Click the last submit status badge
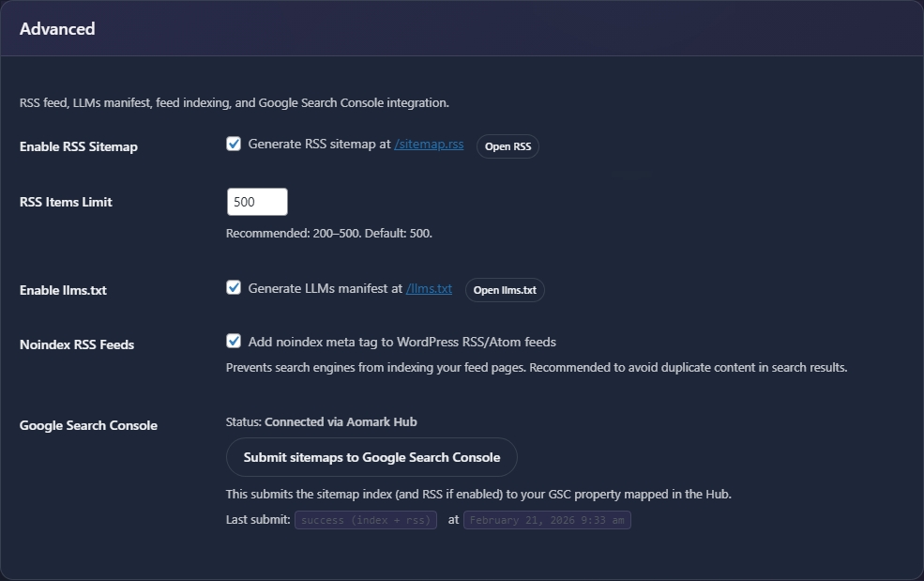This screenshot has width=924, height=581. pos(365,520)
